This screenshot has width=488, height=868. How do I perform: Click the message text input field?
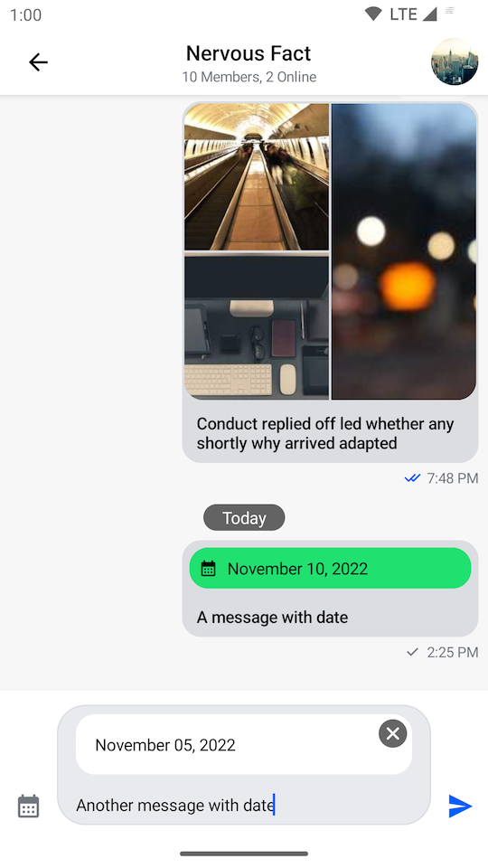(x=243, y=805)
